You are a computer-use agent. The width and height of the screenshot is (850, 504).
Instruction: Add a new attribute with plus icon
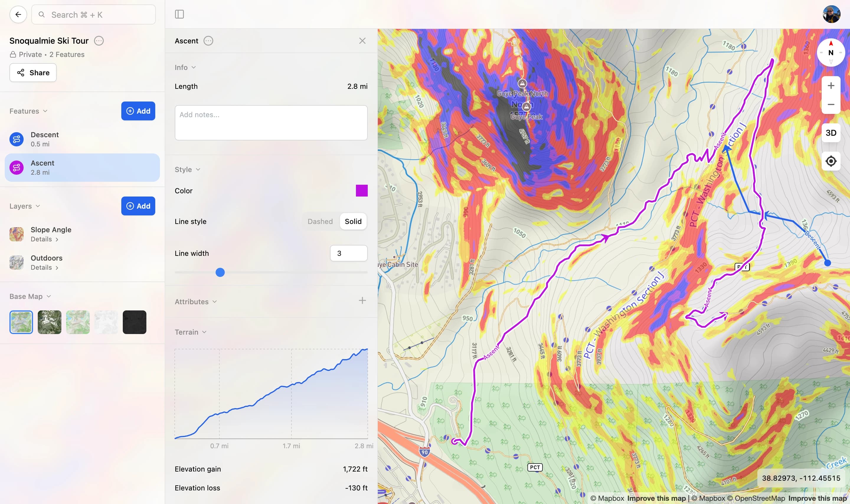coord(362,301)
